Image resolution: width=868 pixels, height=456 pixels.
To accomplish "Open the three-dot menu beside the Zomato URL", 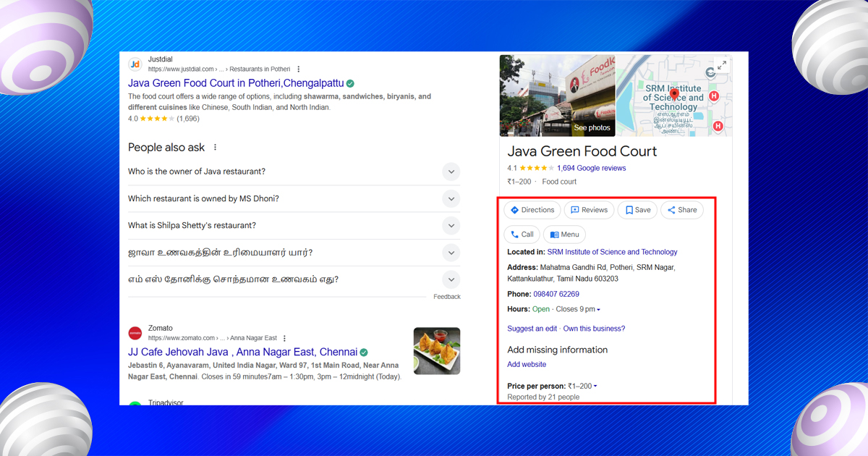I will tap(285, 338).
